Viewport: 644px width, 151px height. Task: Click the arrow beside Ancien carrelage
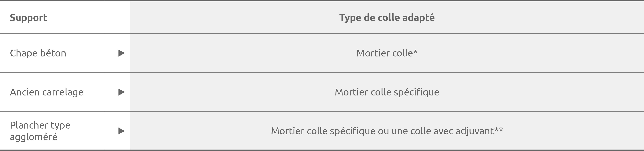(121, 92)
